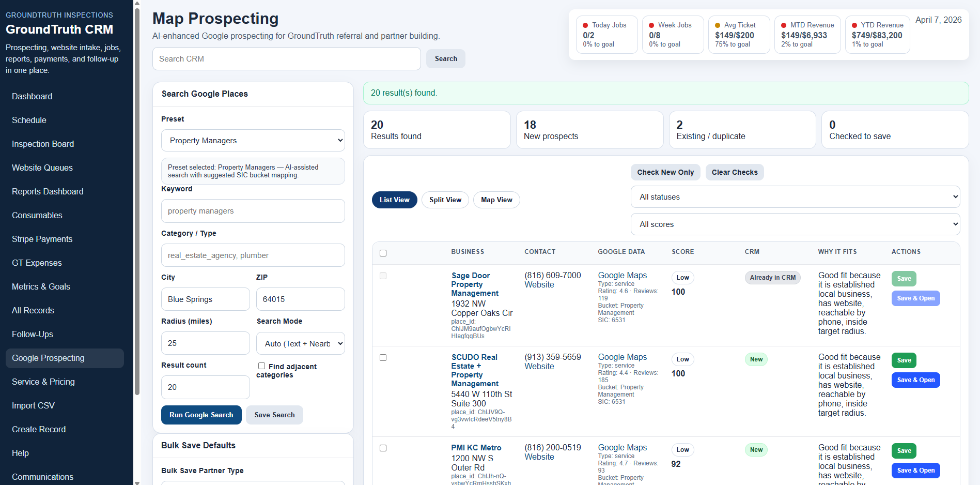
Task: Click Save for SCUDO Real Estate row
Action: 904,360
